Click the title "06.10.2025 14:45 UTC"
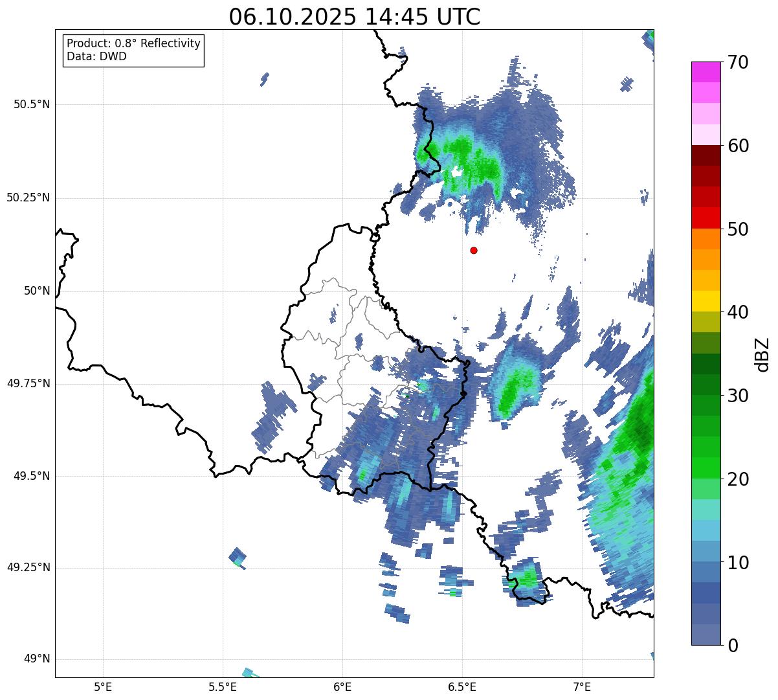This screenshot has width=778, height=700. 355,16
